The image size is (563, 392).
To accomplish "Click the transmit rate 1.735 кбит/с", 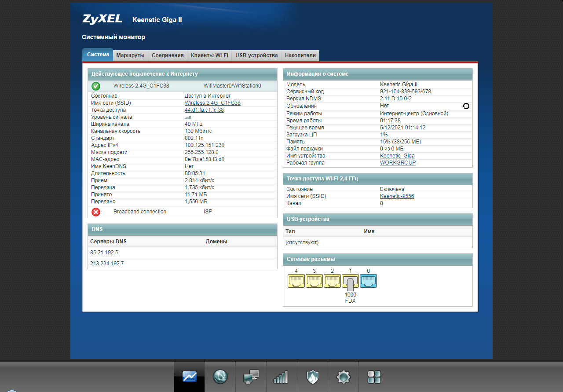I will pos(199,187).
